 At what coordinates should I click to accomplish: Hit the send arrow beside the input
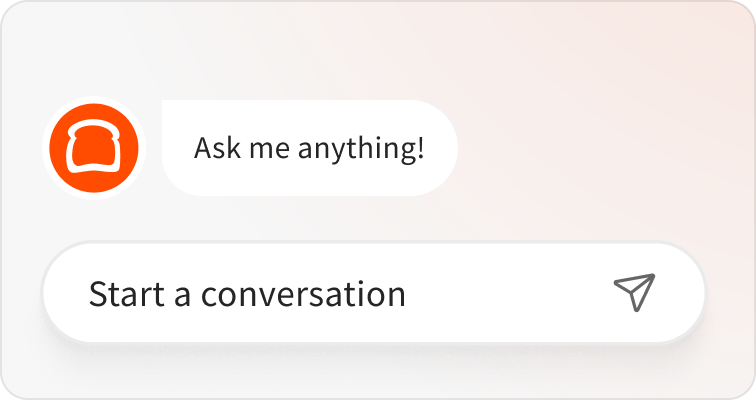click(634, 292)
